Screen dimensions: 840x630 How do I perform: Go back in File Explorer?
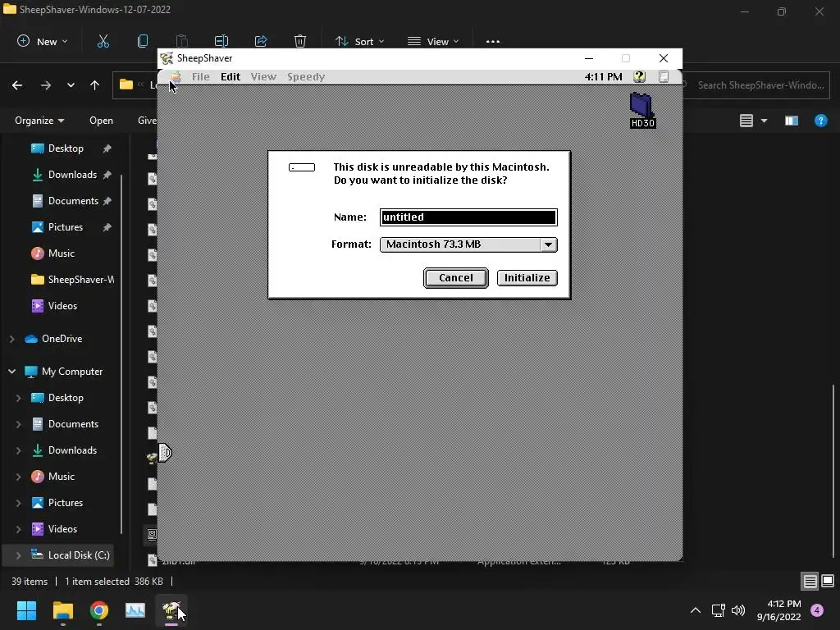coord(17,85)
